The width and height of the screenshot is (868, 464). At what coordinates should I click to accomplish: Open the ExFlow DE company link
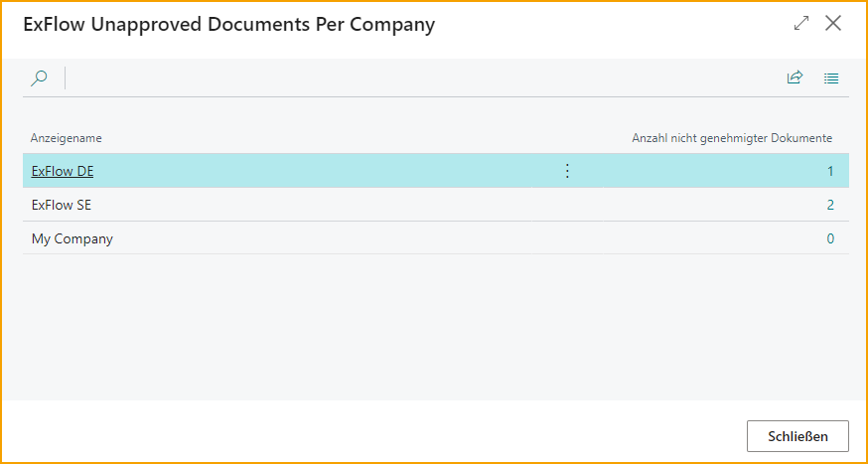point(63,171)
